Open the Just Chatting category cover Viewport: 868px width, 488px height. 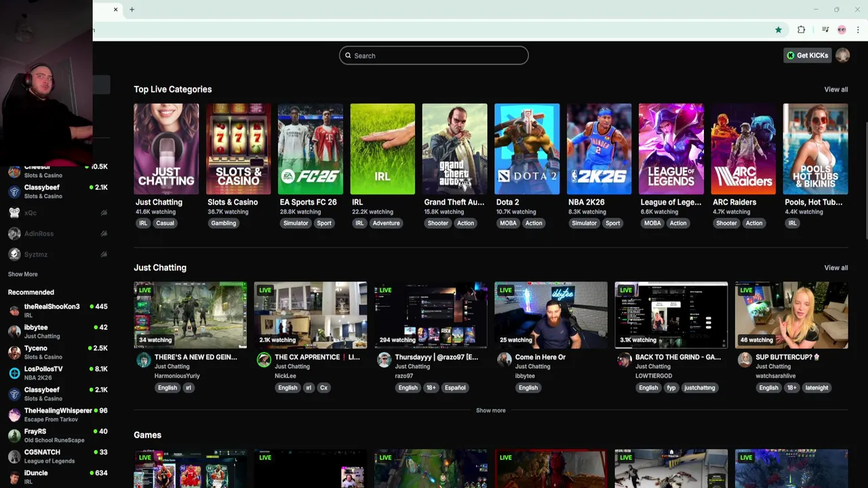[x=166, y=149]
